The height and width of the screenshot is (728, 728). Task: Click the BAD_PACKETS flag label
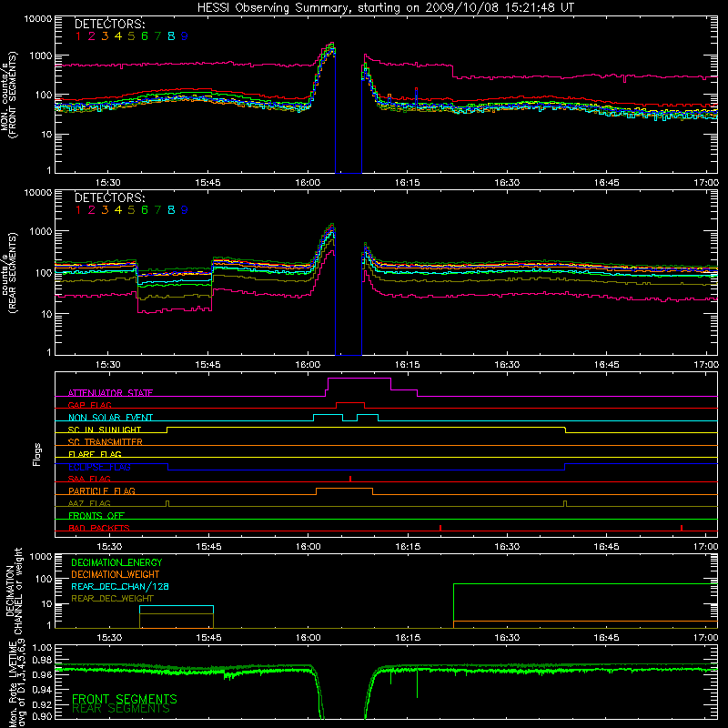(99, 528)
